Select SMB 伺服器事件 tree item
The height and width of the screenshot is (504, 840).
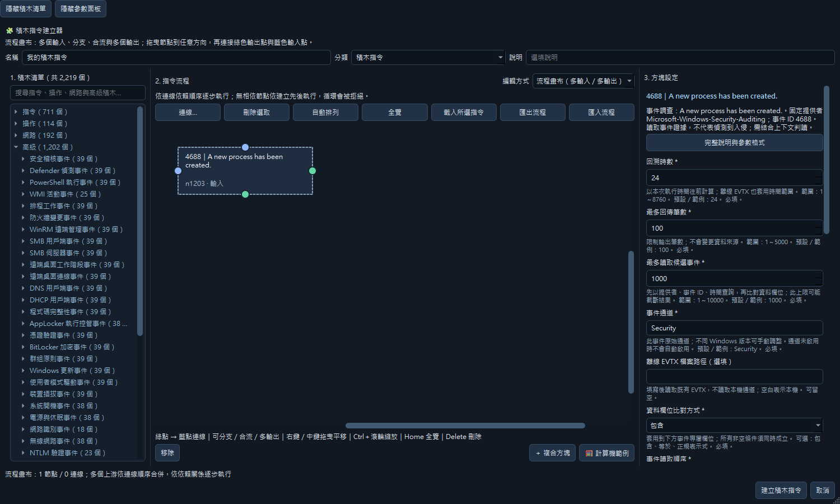pos(68,253)
